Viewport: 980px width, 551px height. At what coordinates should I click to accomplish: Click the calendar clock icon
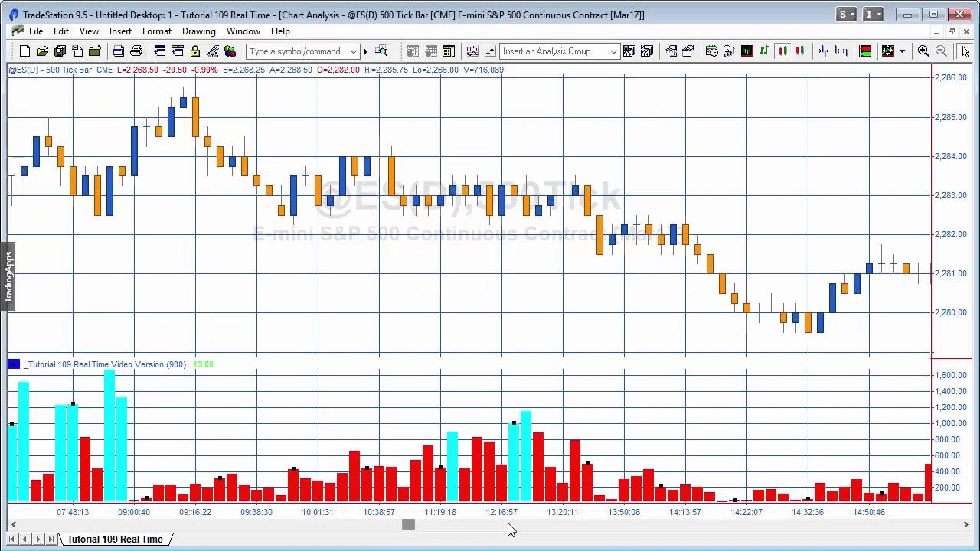[x=711, y=51]
